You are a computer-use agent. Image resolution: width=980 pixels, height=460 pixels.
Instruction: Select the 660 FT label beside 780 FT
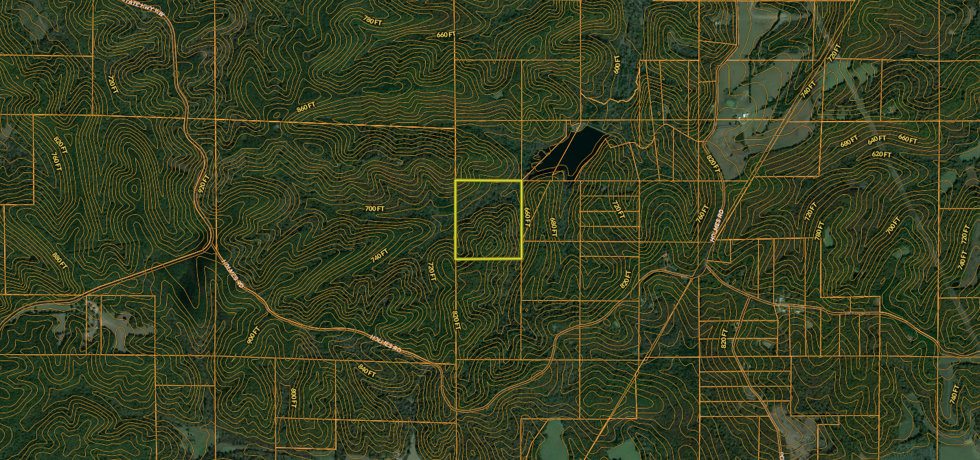coord(446,35)
